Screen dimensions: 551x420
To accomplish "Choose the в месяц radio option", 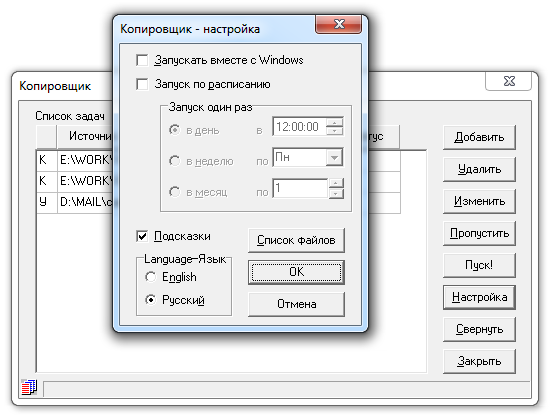I will click(175, 192).
